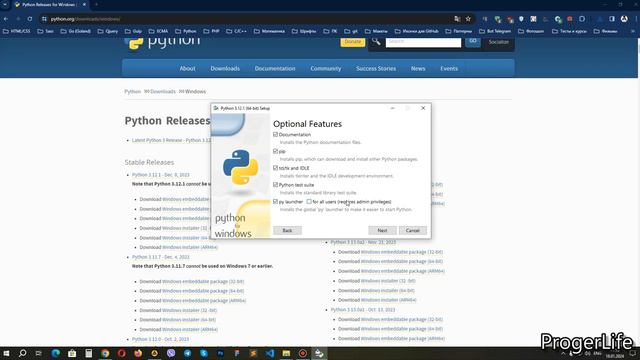The height and width of the screenshot is (360, 640).
Task: Open Telegram from the taskbar
Action: pyautogui.click(x=187, y=353)
